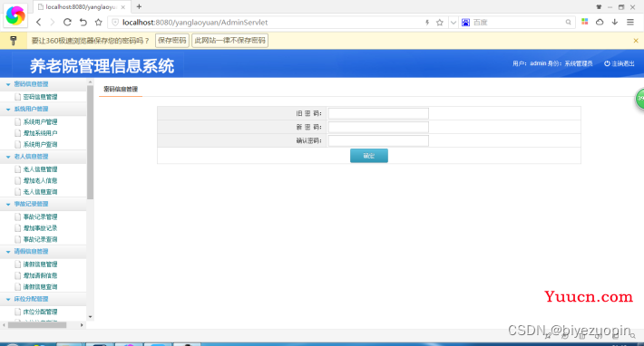Click 保存密码 button in password prompt
This screenshot has width=644, height=346.
[172, 40]
